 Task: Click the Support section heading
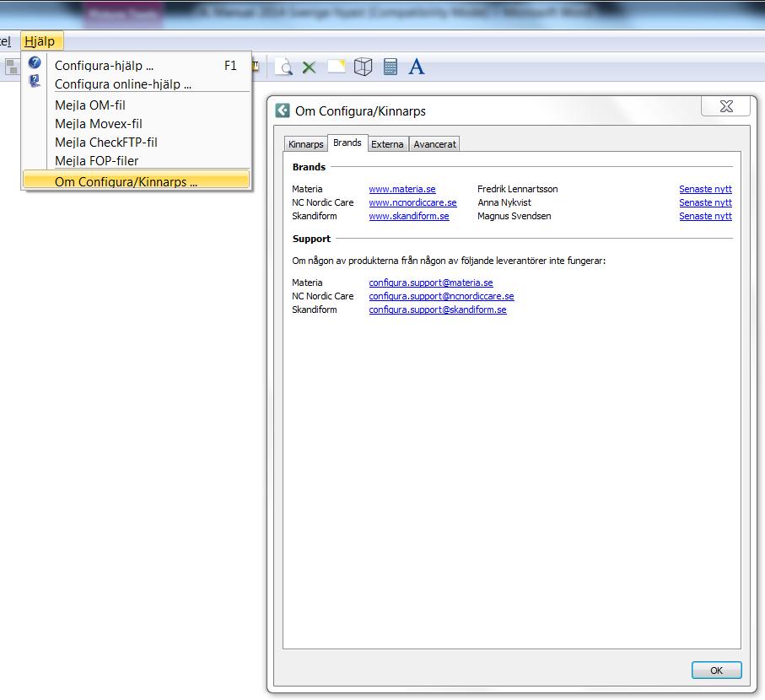coord(311,239)
